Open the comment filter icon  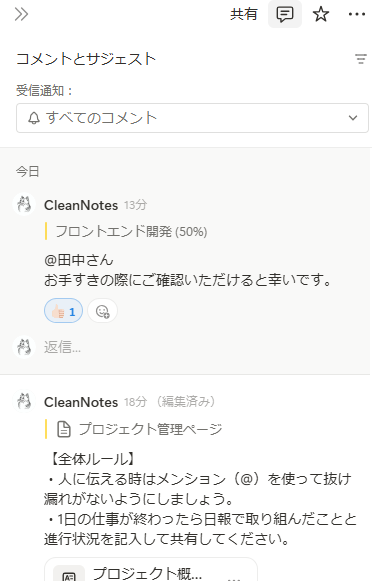[361, 59]
